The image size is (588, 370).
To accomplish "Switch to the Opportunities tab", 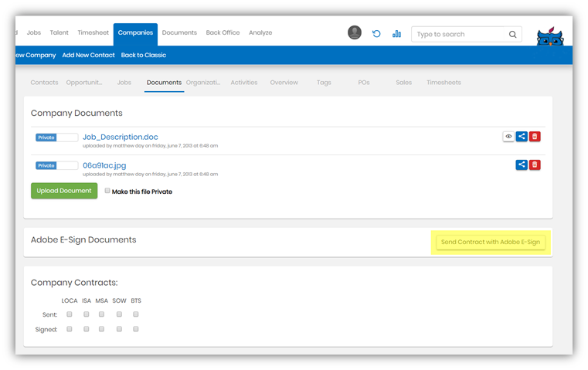I will point(84,83).
